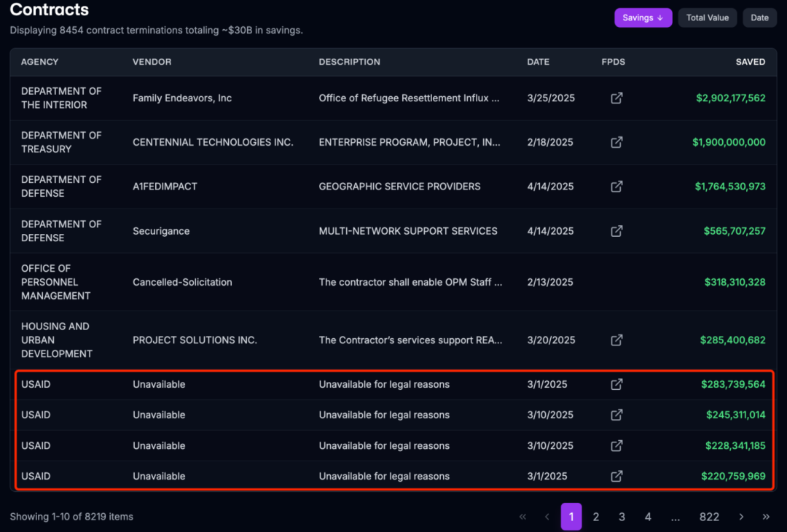
Task: Click Showing 1-10 of 8219 items text
Action: [71, 517]
